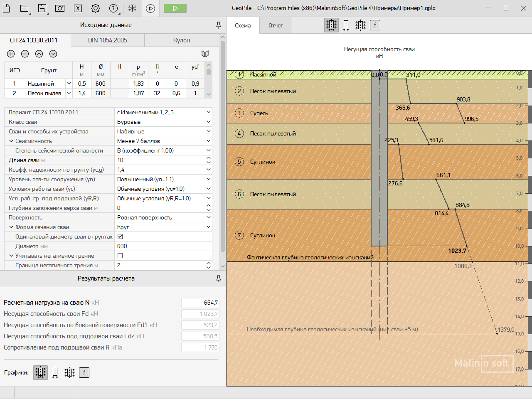The width and height of the screenshot is (532, 399).
Task: Click the help question mark icon
Action: tap(113, 8)
